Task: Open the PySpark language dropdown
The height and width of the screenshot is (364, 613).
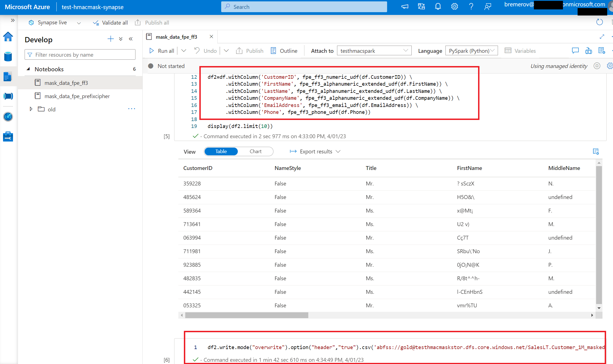Action: (471, 51)
